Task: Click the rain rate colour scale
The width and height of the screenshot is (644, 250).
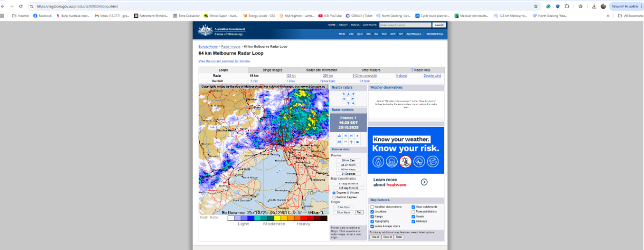Action: [x=277, y=218]
